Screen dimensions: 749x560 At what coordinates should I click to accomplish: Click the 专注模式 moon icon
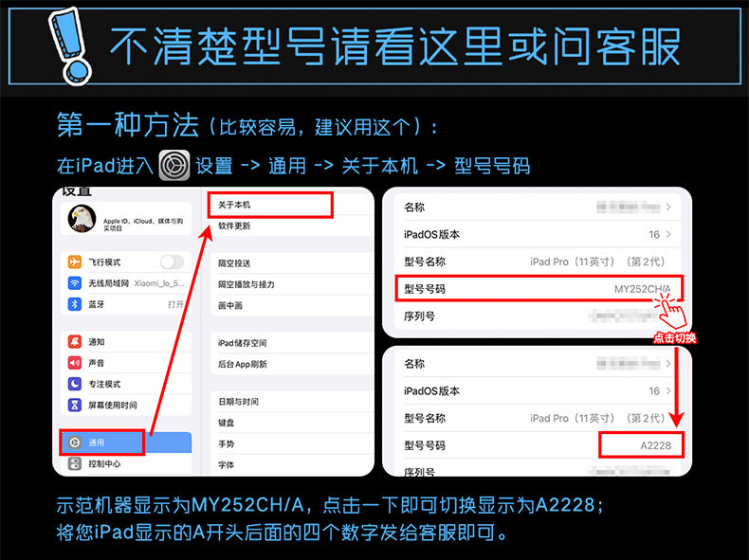tap(75, 384)
